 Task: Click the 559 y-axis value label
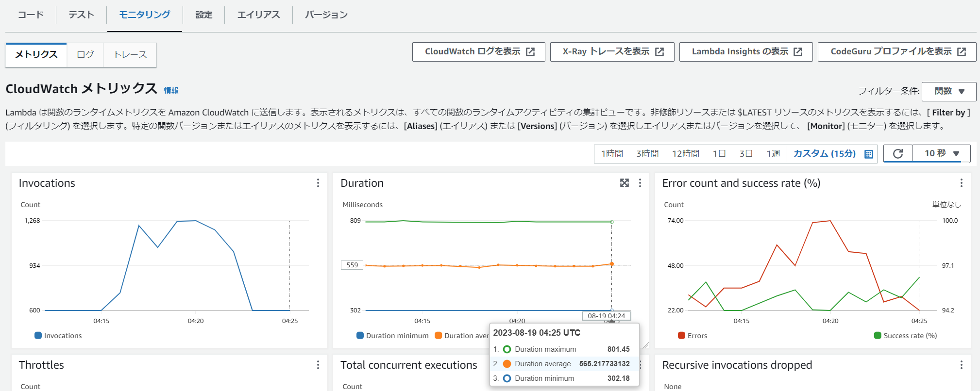(352, 265)
